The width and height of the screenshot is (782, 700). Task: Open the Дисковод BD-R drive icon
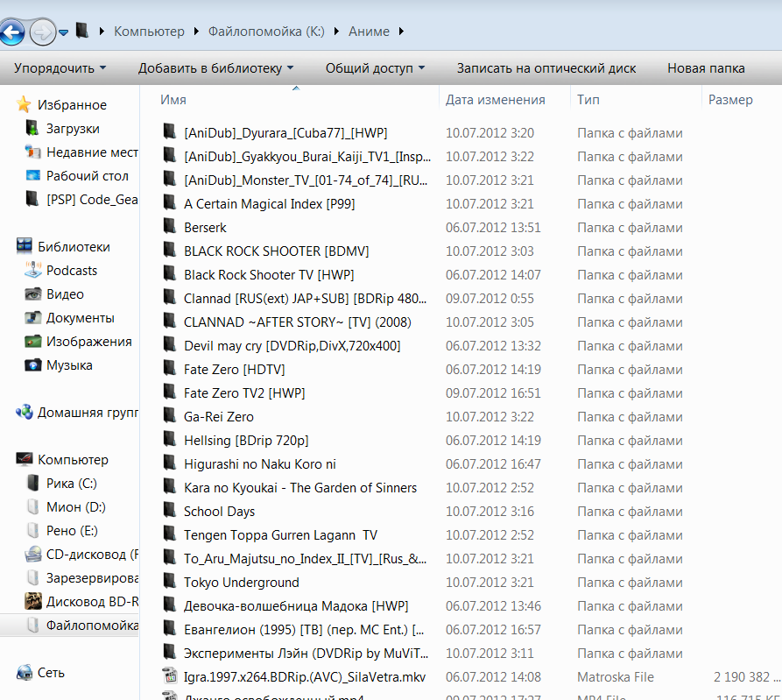[x=33, y=601]
